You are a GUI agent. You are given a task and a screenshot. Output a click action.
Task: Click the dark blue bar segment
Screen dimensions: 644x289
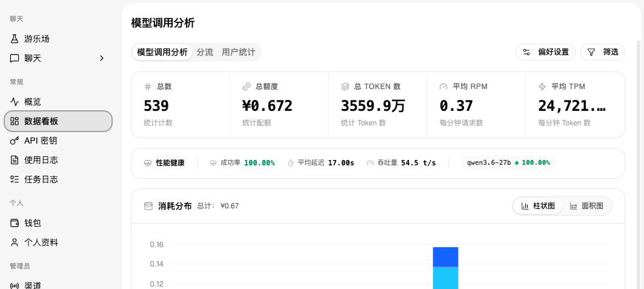pos(445,257)
